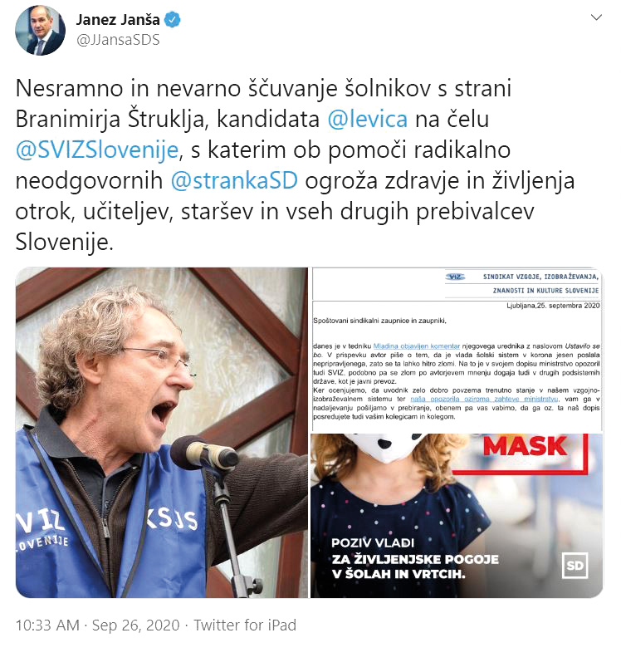Follow the @levica mention

click(x=367, y=119)
